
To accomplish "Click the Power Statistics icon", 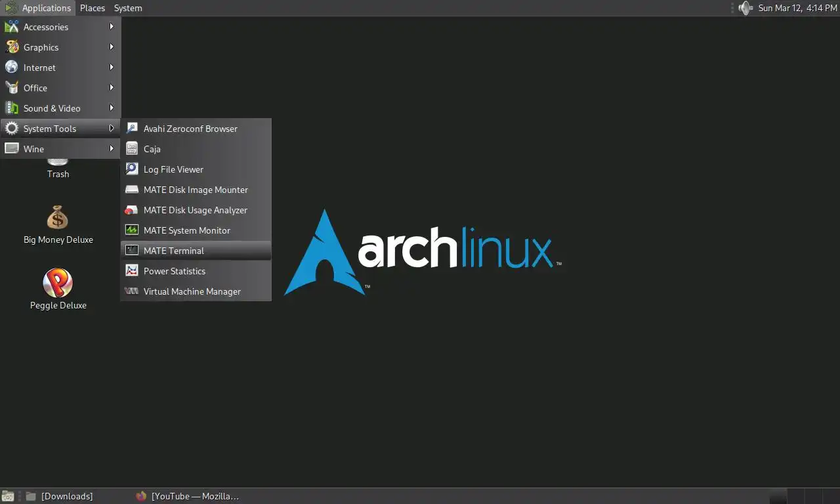I will point(132,271).
